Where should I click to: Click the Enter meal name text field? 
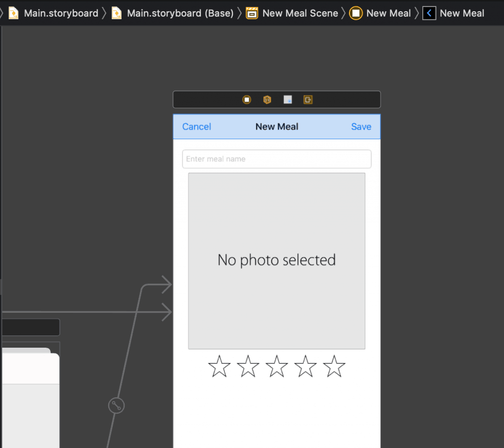277,159
